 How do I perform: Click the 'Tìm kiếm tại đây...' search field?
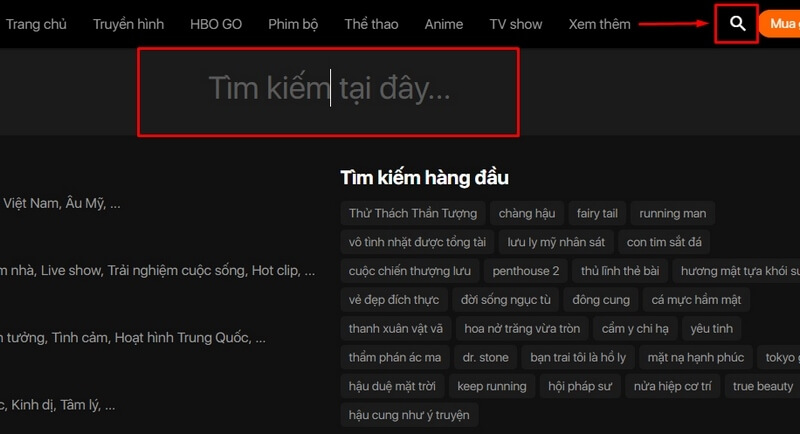coord(328,91)
